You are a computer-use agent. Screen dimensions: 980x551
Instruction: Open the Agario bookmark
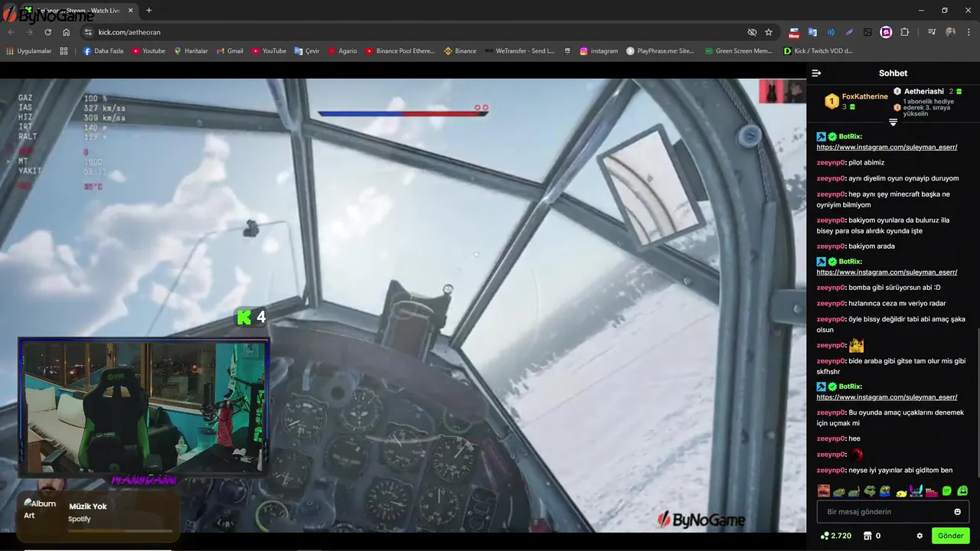[342, 51]
